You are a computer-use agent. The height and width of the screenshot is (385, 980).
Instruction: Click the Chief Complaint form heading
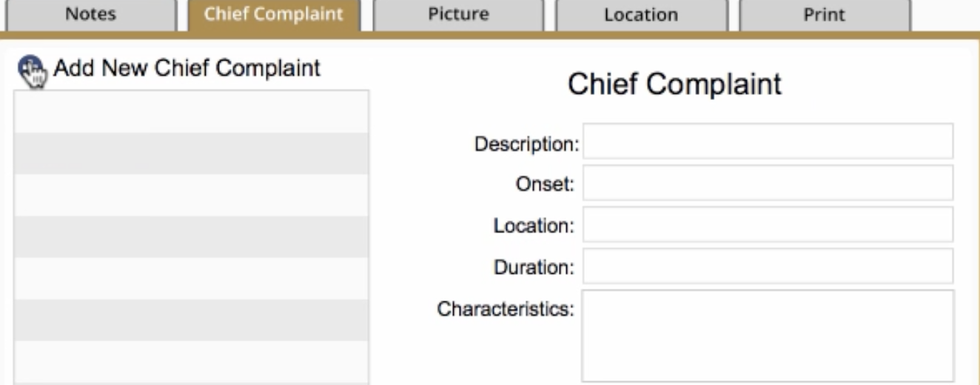674,84
